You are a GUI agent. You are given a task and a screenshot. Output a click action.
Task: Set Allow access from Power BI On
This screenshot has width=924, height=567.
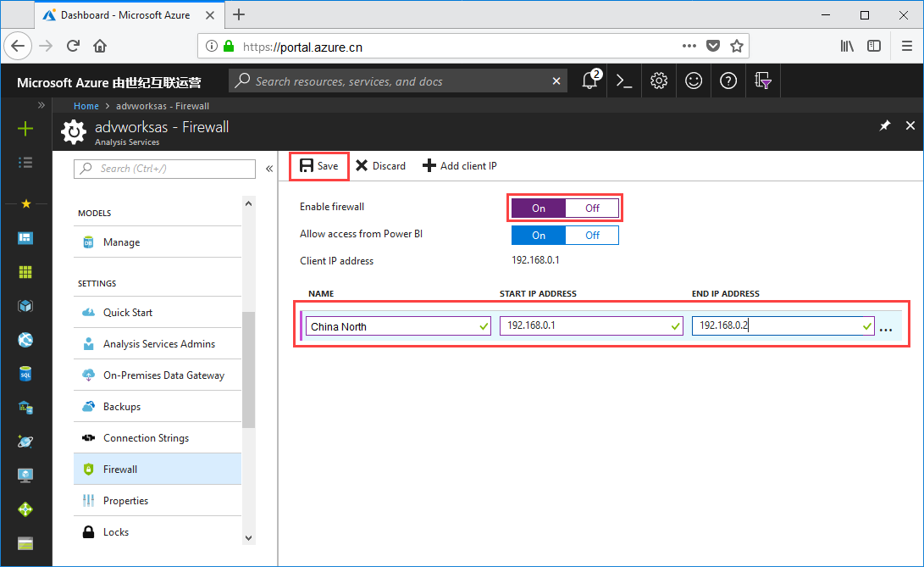click(538, 236)
